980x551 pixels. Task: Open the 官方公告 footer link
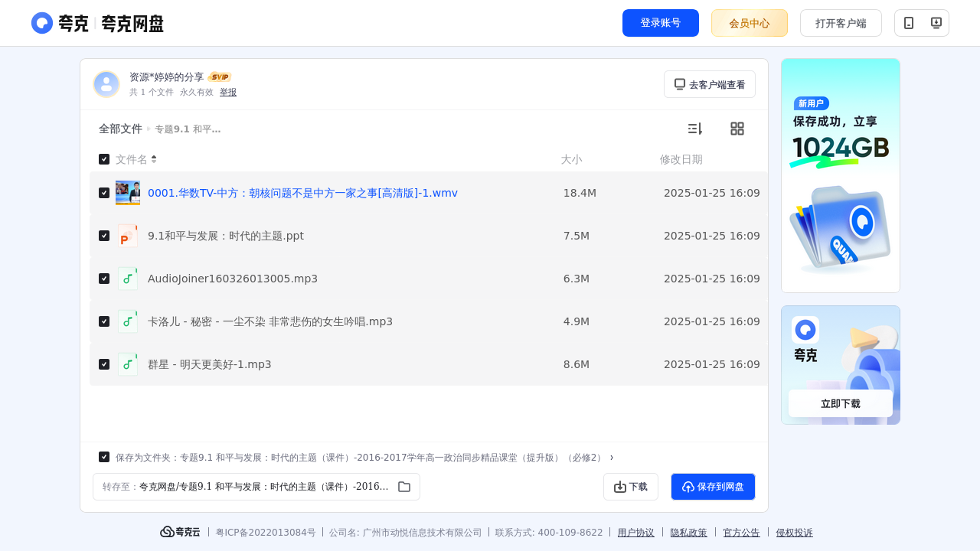tap(742, 533)
